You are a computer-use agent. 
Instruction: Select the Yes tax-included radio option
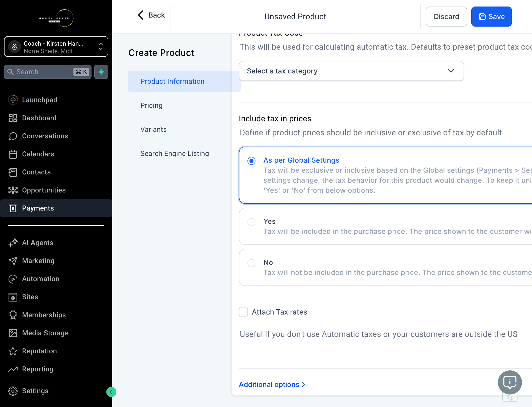(251, 222)
